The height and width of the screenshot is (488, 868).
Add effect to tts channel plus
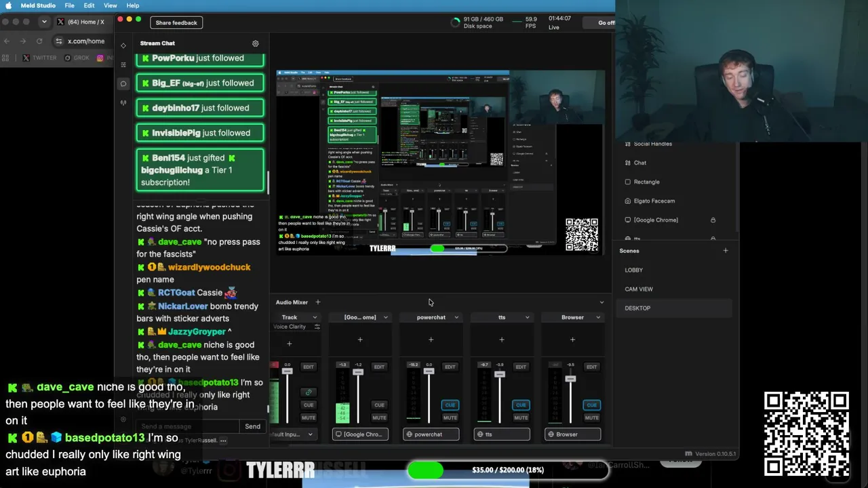pyautogui.click(x=502, y=340)
